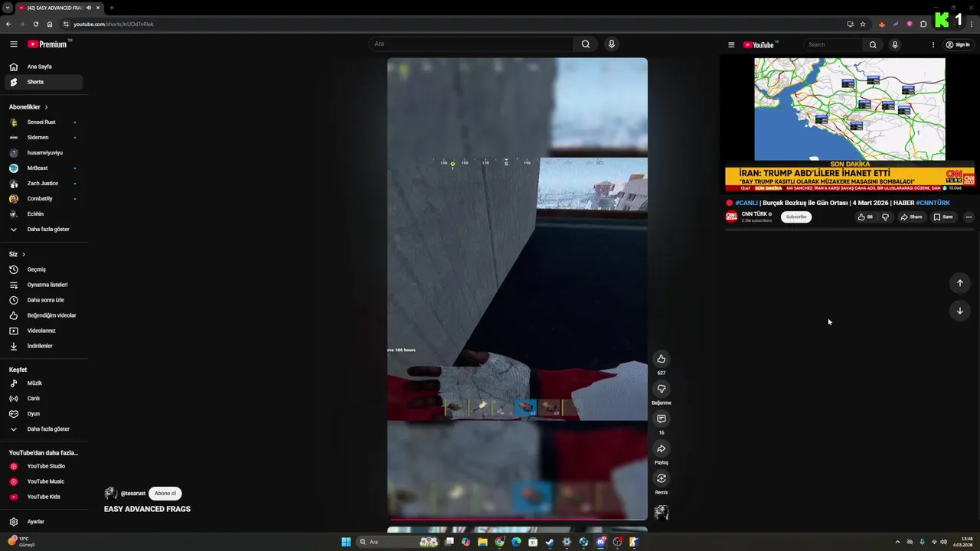Open three-dot settings menu beside Sign in
The width and height of the screenshot is (980, 551).
pos(933,45)
